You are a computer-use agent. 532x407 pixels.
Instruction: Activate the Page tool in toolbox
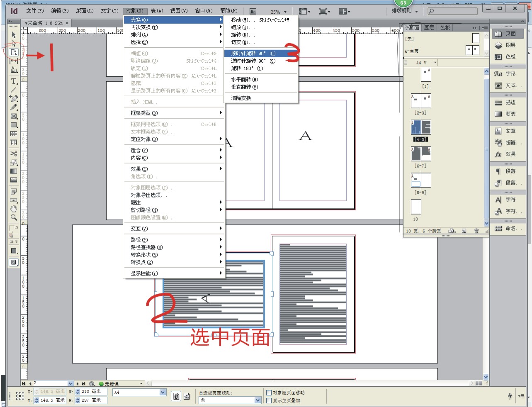(x=14, y=52)
